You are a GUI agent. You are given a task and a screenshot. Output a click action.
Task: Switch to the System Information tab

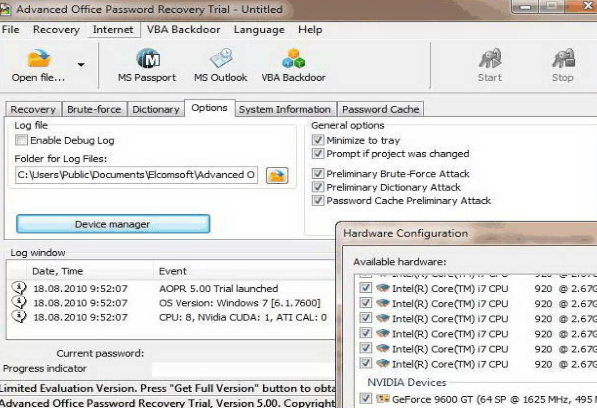click(x=285, y=110)
